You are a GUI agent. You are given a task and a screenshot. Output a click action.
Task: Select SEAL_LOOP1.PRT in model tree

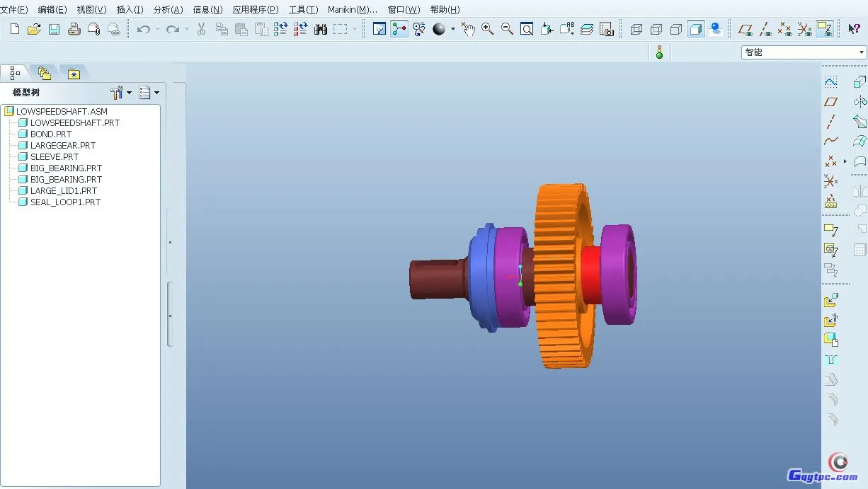65,202
